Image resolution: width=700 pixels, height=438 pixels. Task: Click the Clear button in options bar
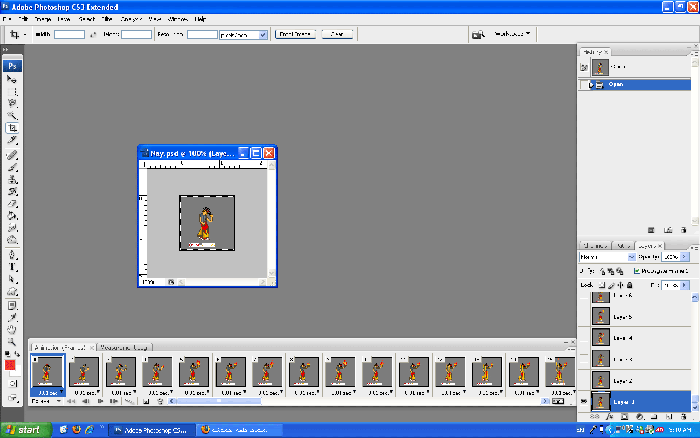click(x=337, y=34)
